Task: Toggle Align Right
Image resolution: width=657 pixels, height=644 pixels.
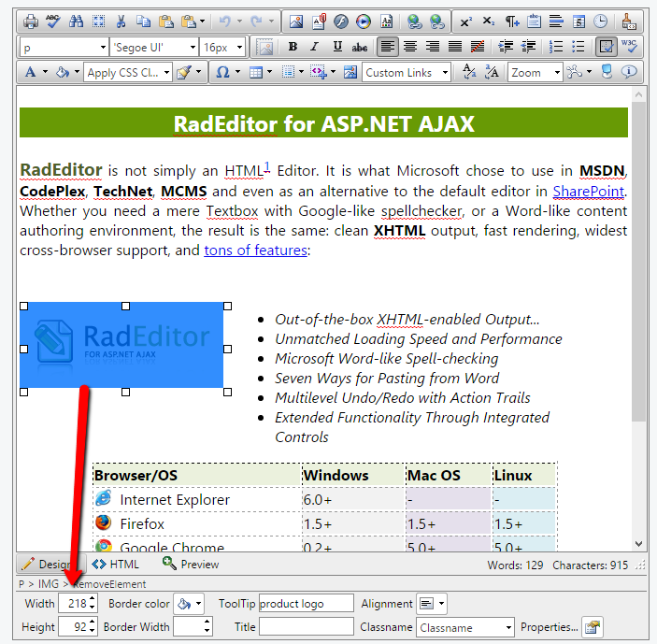Action: 433,48
